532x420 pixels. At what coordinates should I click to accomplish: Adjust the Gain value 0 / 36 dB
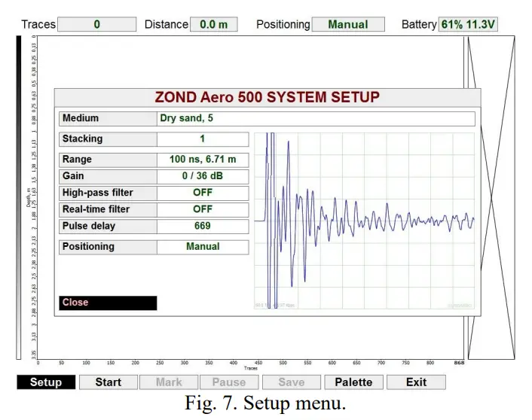(203, 177)
